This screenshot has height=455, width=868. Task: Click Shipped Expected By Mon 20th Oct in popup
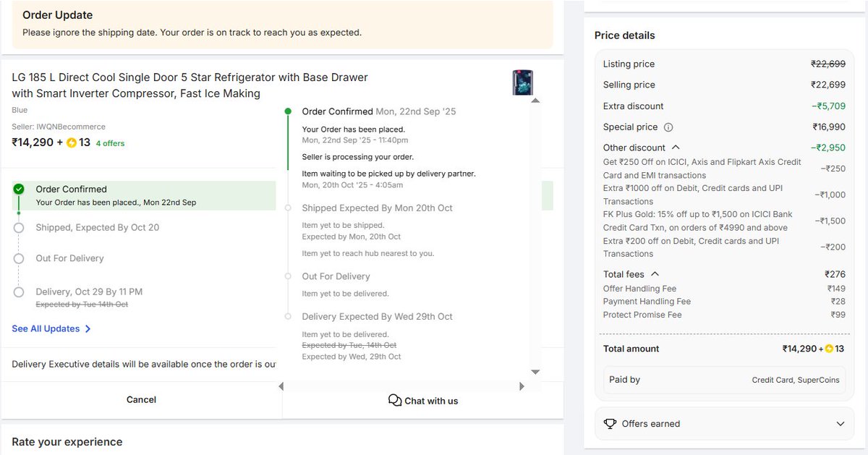[378, 208]
